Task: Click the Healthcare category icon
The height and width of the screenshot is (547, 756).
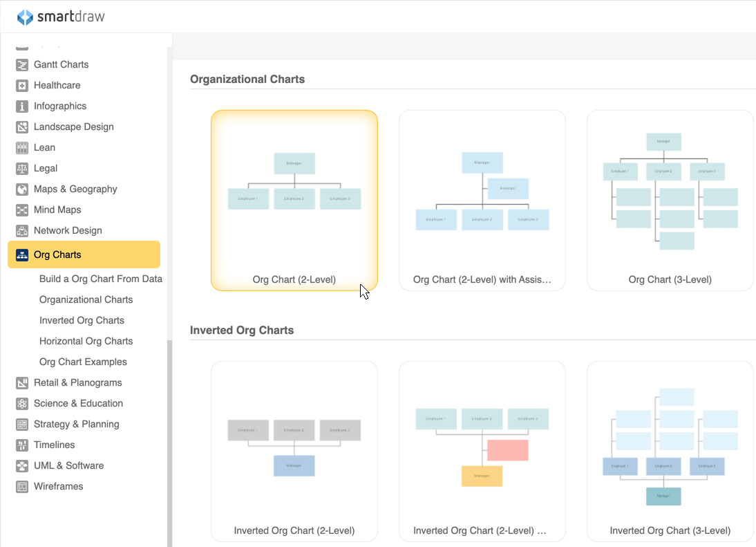Action: click(21, 85)
